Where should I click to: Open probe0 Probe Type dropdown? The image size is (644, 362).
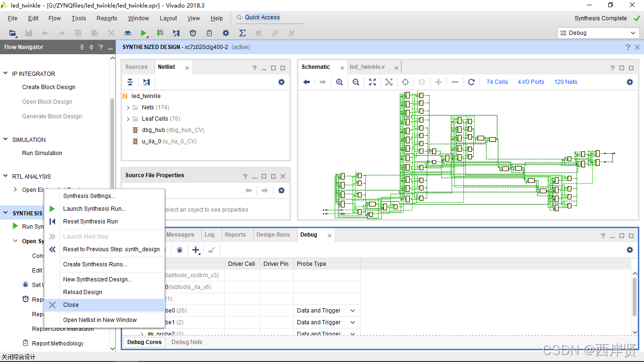pyautogui.click(x=352, y=311)
